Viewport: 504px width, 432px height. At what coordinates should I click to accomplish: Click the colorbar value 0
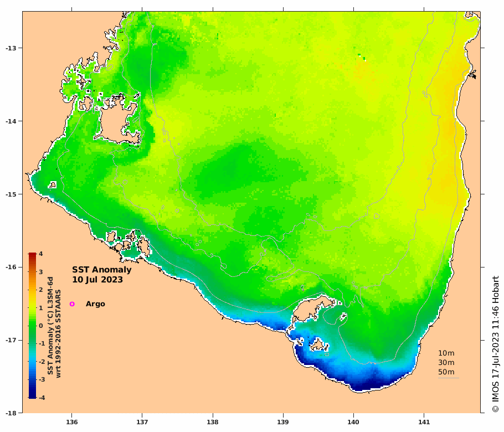(x=41, y=326)
